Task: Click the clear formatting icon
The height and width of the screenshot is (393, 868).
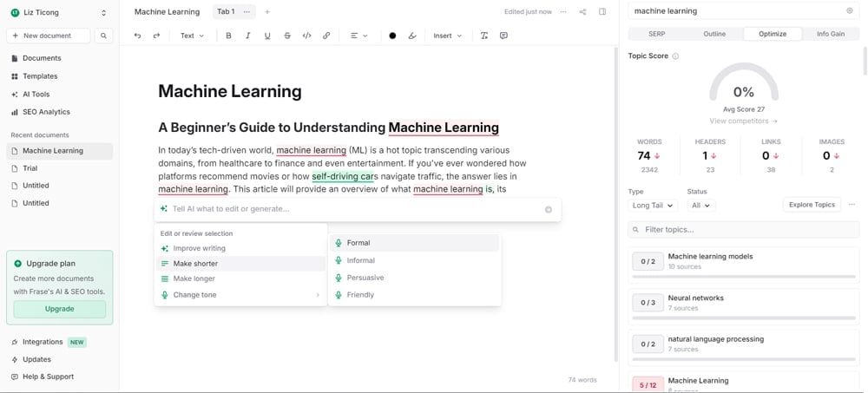Action: 483,36
